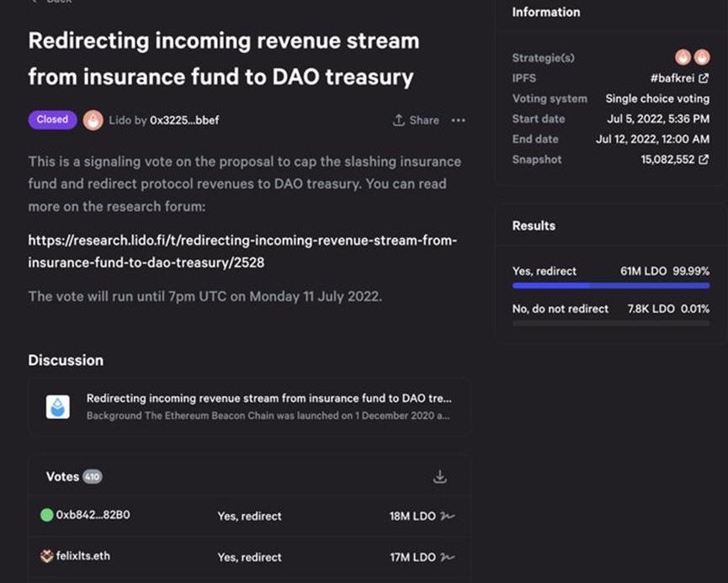This screenshot has height=583, width=728.
Task: Click author address 0x3225...bbef
Action: click(183, 120)
